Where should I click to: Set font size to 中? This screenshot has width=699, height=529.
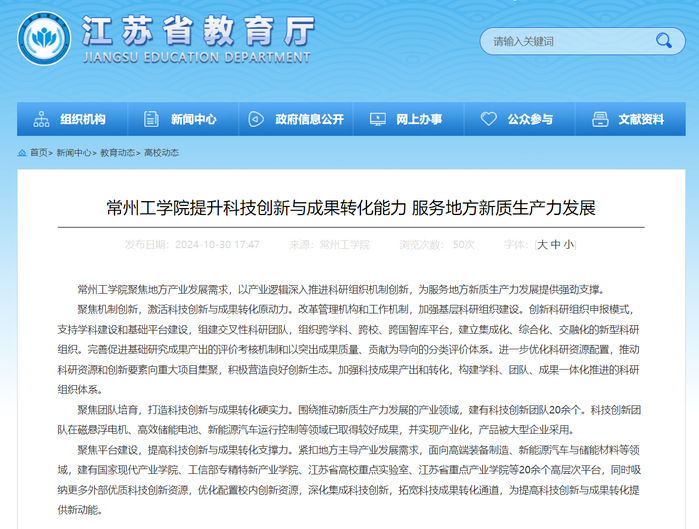555,245
